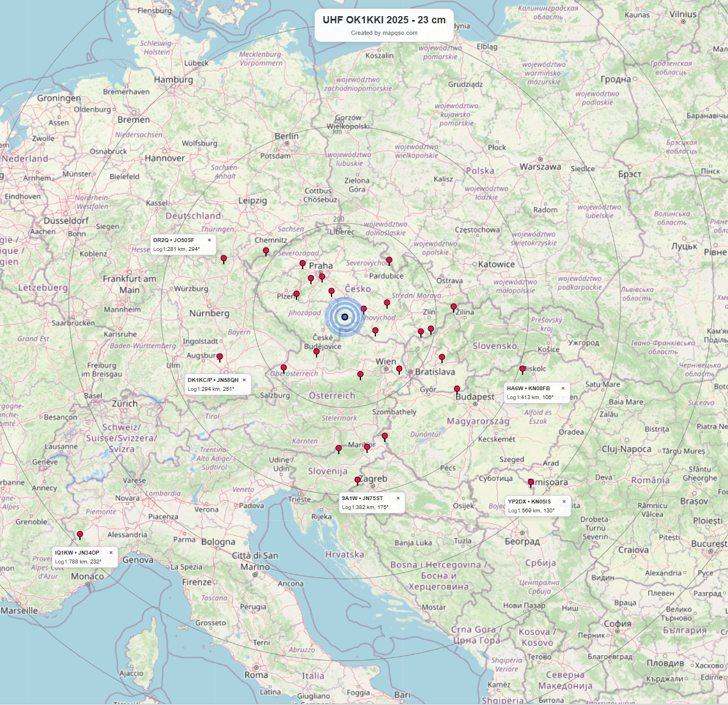The image size is (728, 705).
Task: Click the UHF OK1KKI 2025 title box
Action: [384, 21]
